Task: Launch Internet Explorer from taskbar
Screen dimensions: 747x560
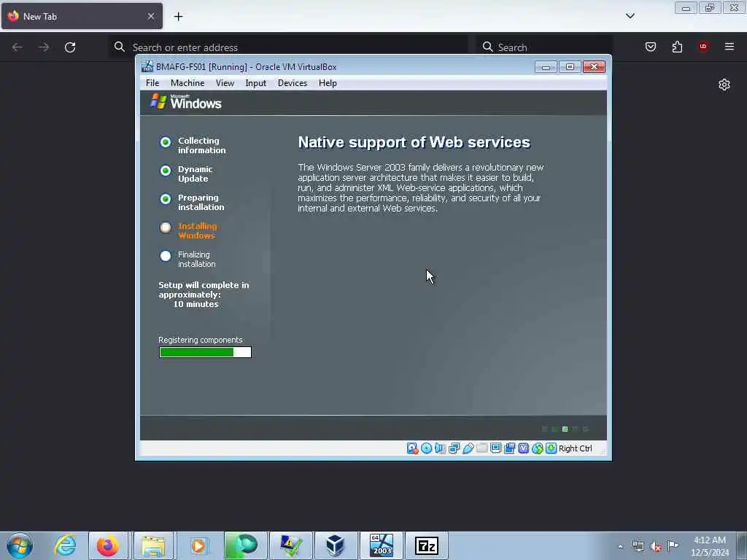Action: click(65, 545)
